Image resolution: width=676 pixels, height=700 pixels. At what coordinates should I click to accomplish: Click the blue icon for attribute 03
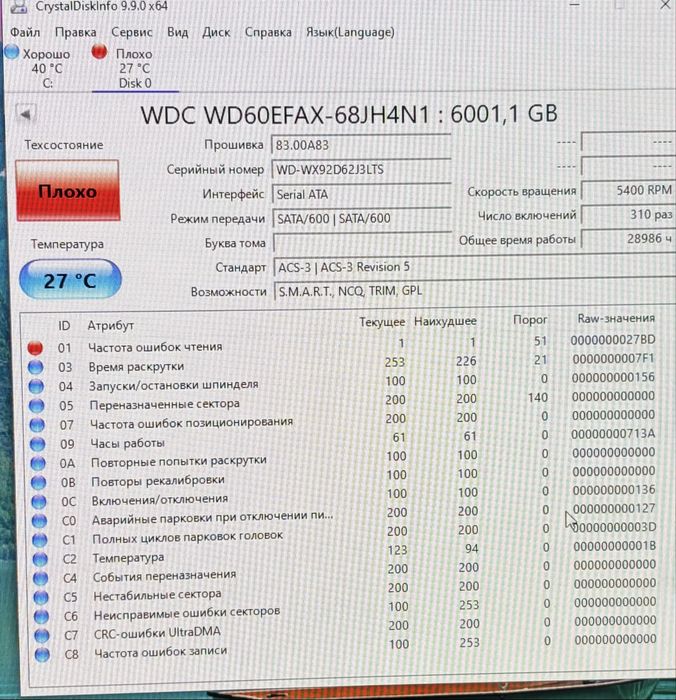click(x=36, y=367)
